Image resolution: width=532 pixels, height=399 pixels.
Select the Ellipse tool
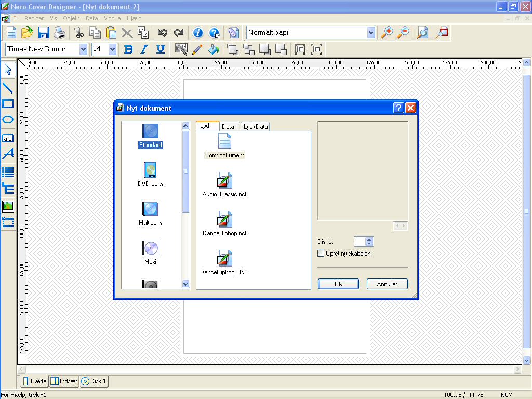(8, 120)
